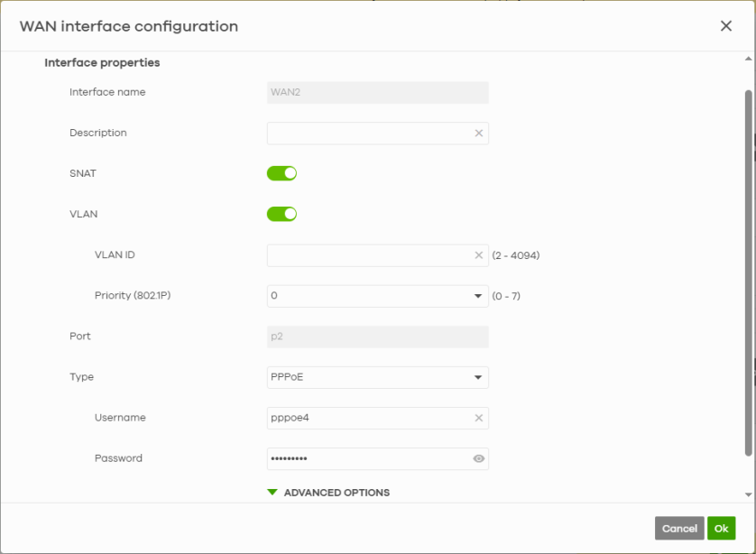Click the vertical scrollbar thumb
The height and width of the screenshot is (554, 756).
[748, 271]
